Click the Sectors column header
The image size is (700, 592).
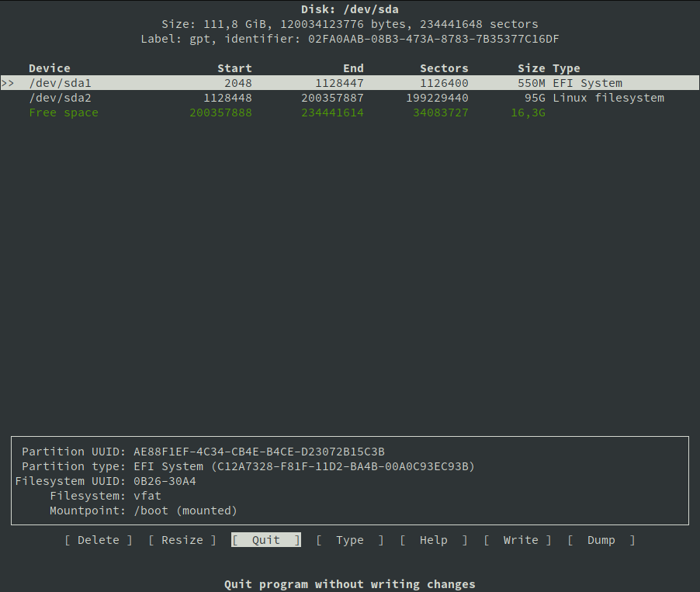[x=444, y=68]
